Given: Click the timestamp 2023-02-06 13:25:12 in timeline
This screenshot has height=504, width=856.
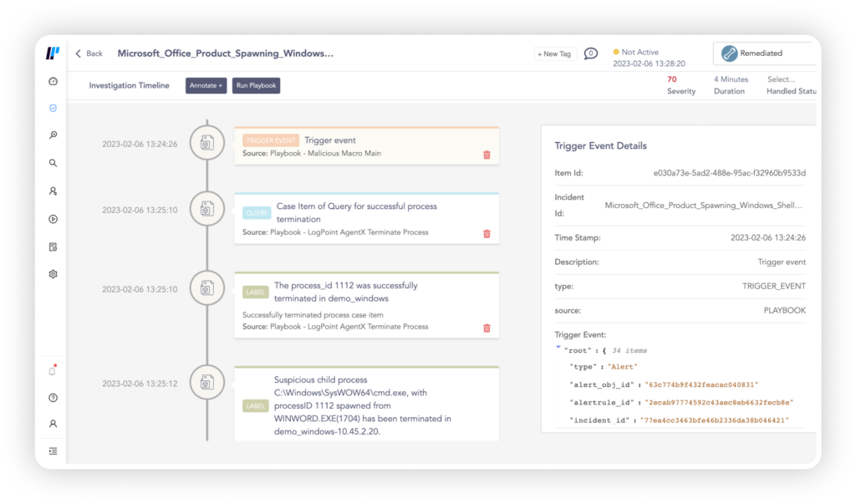Looking at the screenshot, I should point(140,384).
